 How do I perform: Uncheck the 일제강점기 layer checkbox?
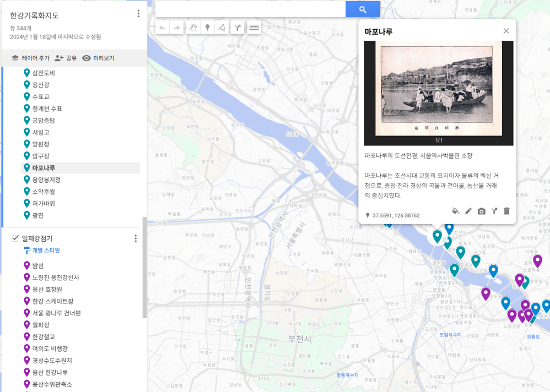pos(15,238)
